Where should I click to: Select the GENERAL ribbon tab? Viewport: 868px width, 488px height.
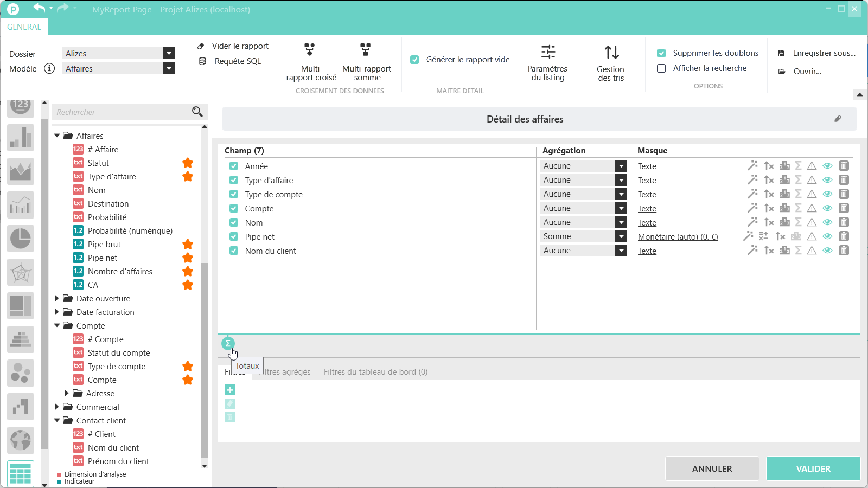(24, 27)
